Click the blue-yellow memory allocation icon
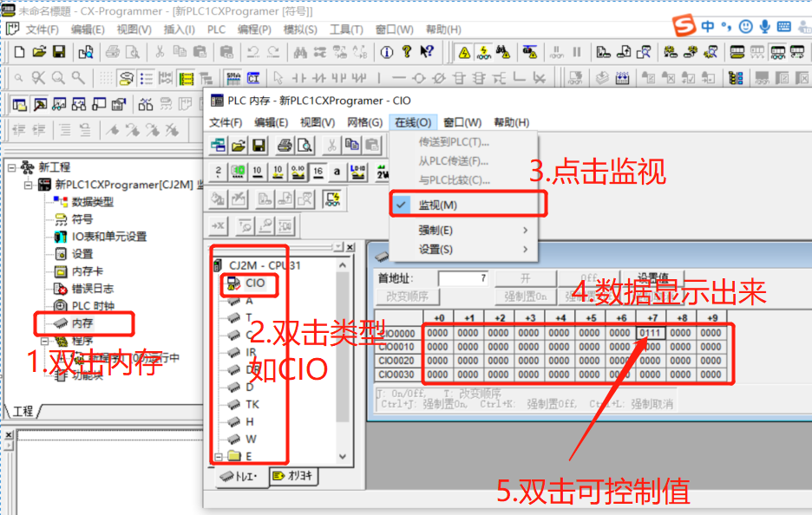The width and height of the screenshot is (812, 515). tap(736, 78)
